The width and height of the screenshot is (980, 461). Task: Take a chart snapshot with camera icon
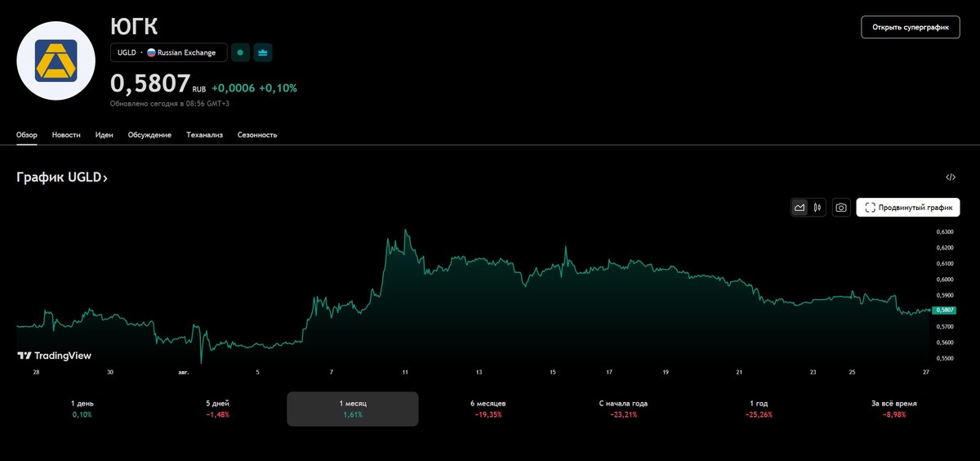click(841, 208)
